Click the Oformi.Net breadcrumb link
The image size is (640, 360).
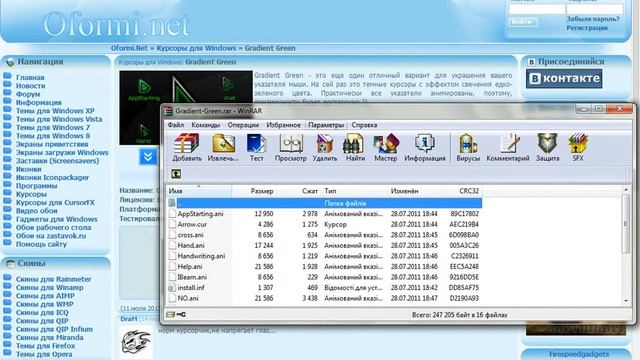point(129,48)
